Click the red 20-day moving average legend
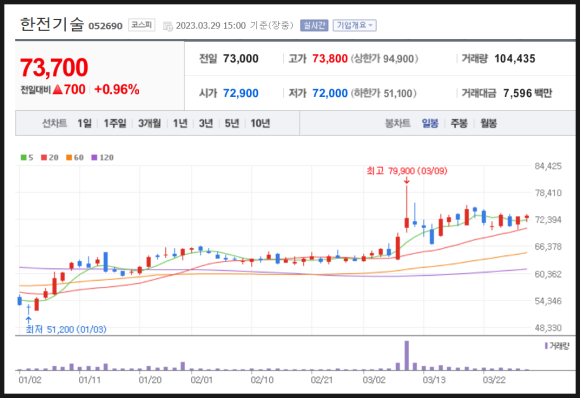 [50, 158]
